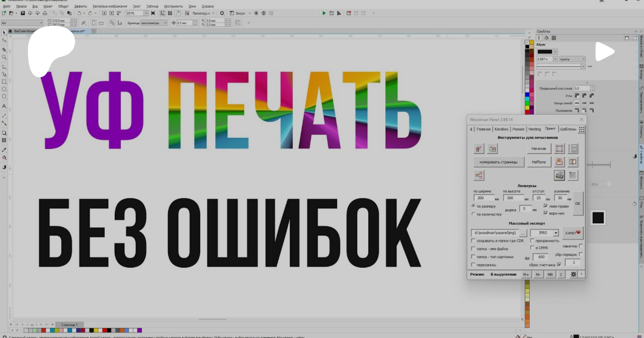The width and height of the screenshot is (644, 338).
Task: Enable создавать в папке где CDR
Action: 473,241
